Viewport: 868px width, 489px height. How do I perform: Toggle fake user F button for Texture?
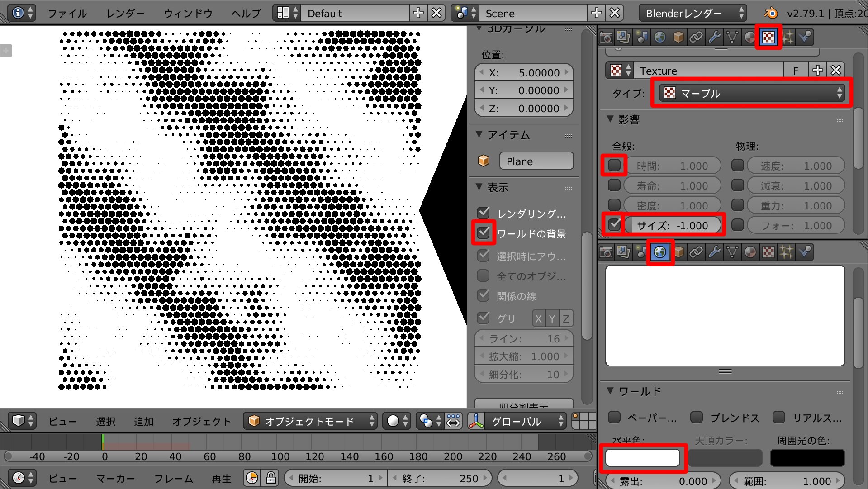point(795,71)
